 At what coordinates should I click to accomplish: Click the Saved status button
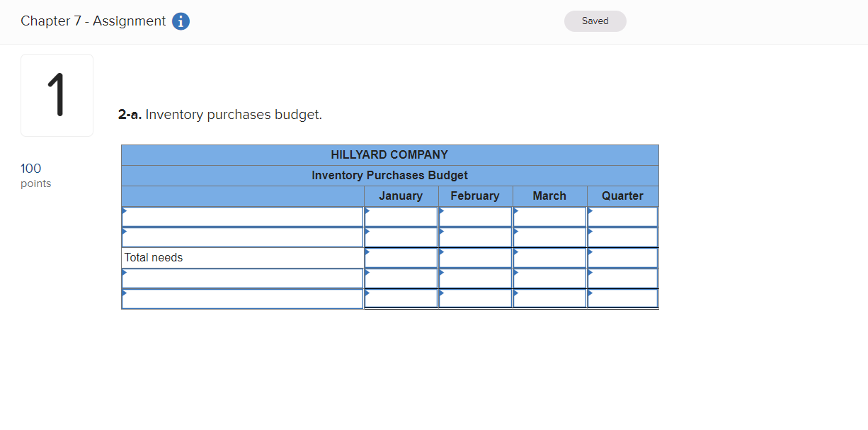tap(595, 21)
